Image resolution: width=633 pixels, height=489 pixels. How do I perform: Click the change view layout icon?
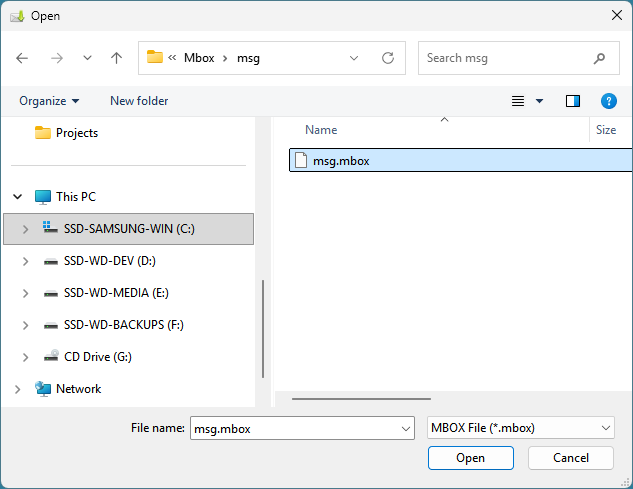[518, 101]
